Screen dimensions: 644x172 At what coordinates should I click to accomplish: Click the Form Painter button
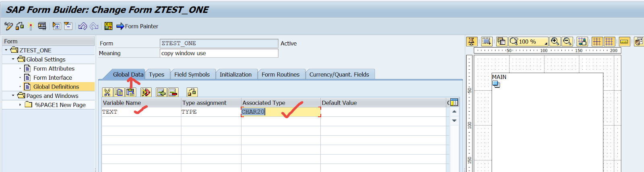137,26
